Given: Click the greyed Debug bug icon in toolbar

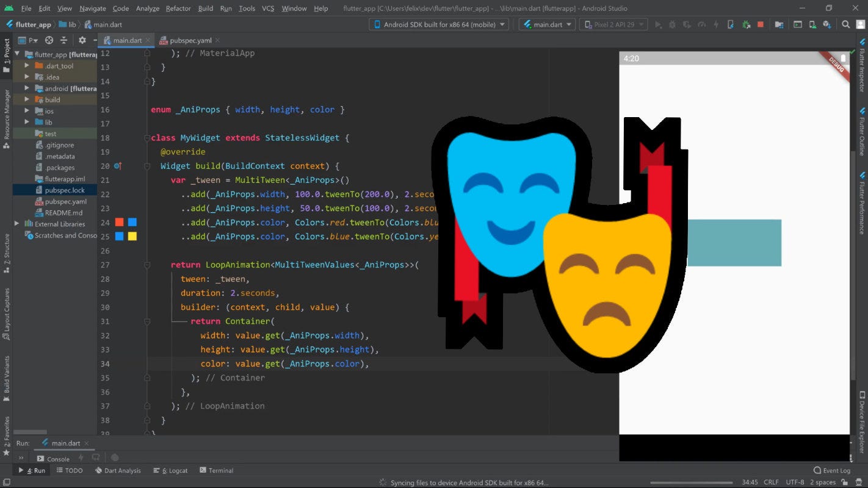Looking at the screenshot, I should (672, 24).
